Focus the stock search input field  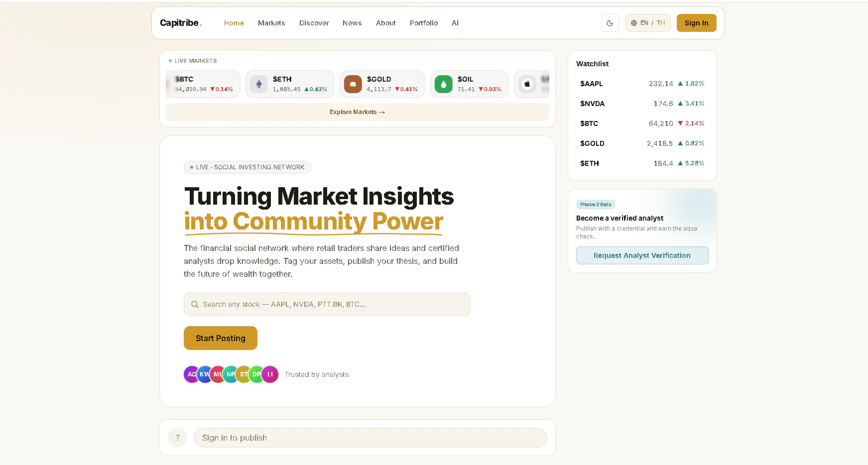click(x=327, y=304)
